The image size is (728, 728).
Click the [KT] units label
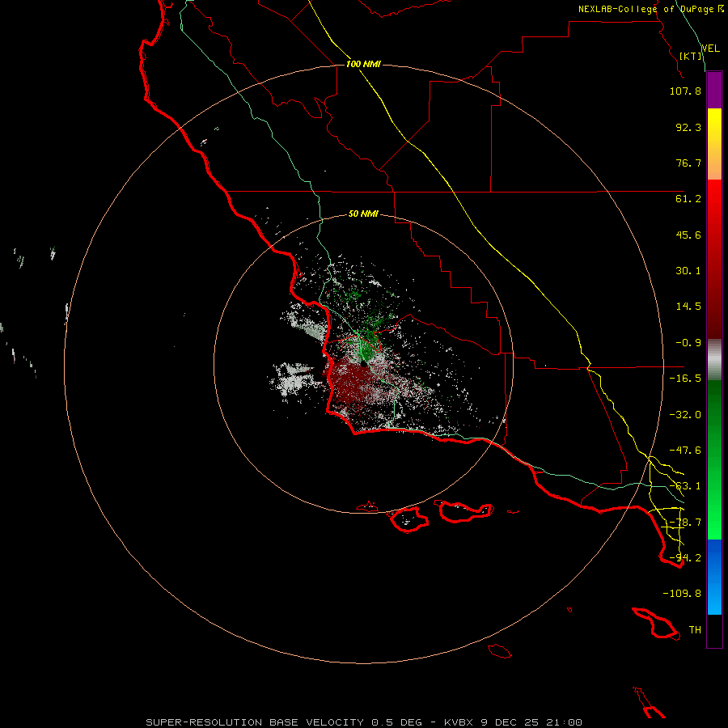pyautogui.click(x=691, y=56)
